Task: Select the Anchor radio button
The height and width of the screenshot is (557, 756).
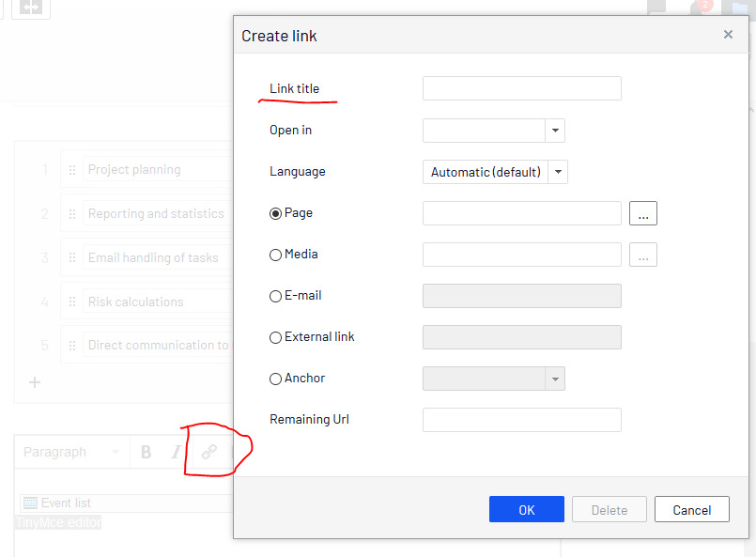Action: pos(275,379)
